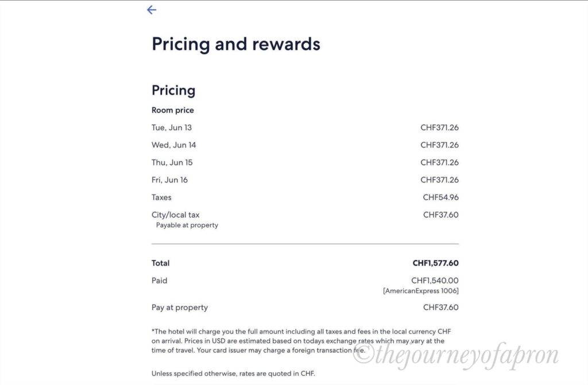Click the Room price label
The image size is (588, 385).
[173, 110]
